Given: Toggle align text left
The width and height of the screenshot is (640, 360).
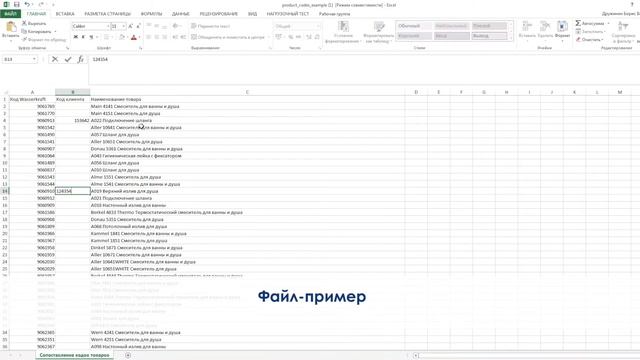Looking at the screenshot, I should [149, 37].
